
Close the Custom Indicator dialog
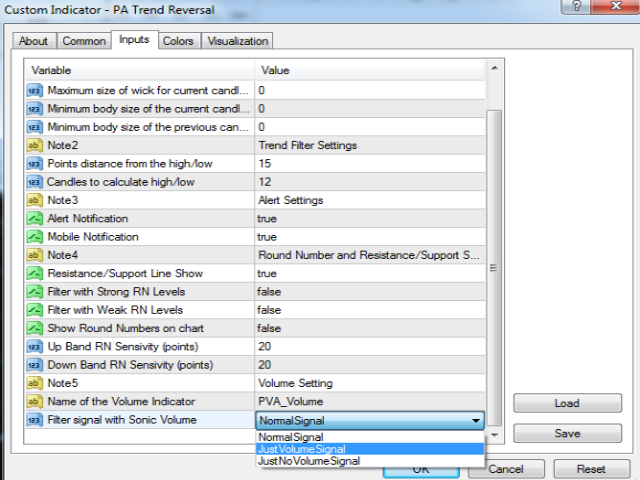(616, 6)
